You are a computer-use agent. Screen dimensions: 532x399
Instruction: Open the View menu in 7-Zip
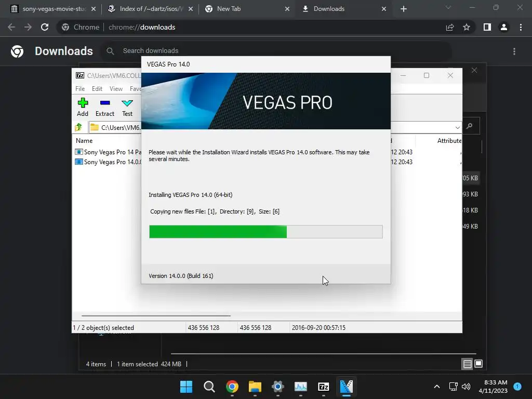point(116,88)
